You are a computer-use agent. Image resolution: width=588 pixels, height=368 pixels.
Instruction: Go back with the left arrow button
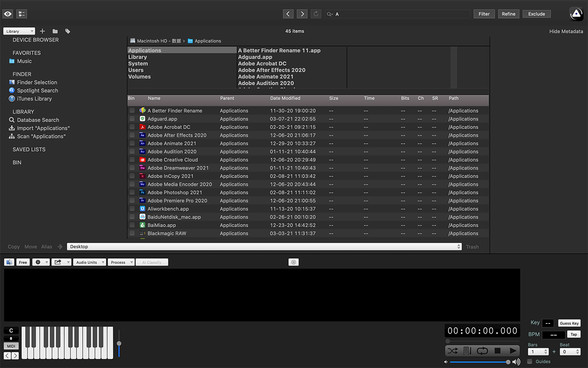289,14
